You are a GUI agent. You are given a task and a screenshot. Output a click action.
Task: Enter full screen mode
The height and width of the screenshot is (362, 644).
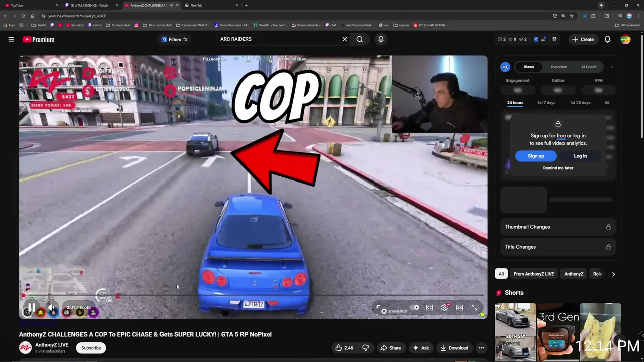coord(474,307)
